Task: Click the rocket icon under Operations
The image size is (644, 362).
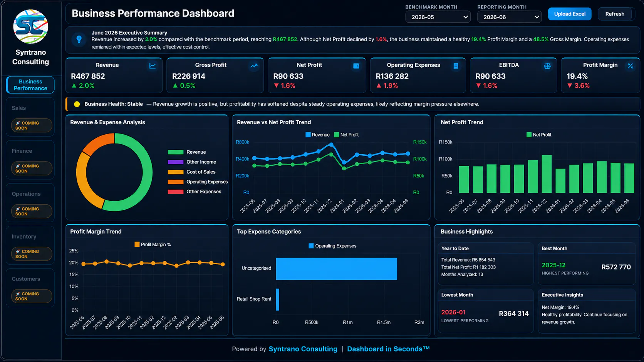Action: (18, 209)
